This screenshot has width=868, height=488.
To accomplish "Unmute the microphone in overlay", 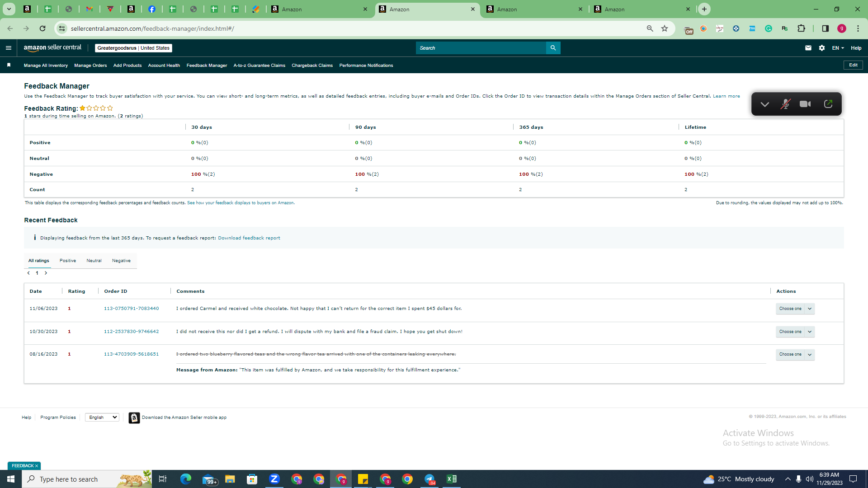I will 785,104.
